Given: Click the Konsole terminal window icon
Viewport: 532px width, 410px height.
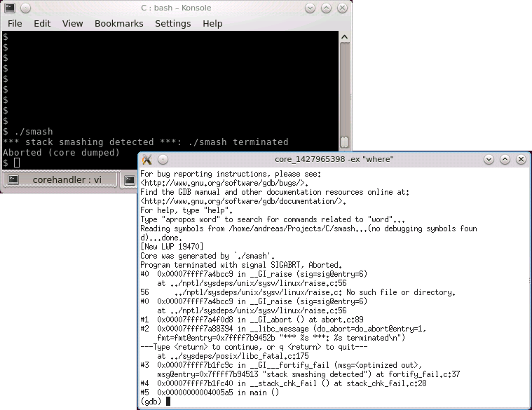Looking at the screenshot, I should pos(10,8).
